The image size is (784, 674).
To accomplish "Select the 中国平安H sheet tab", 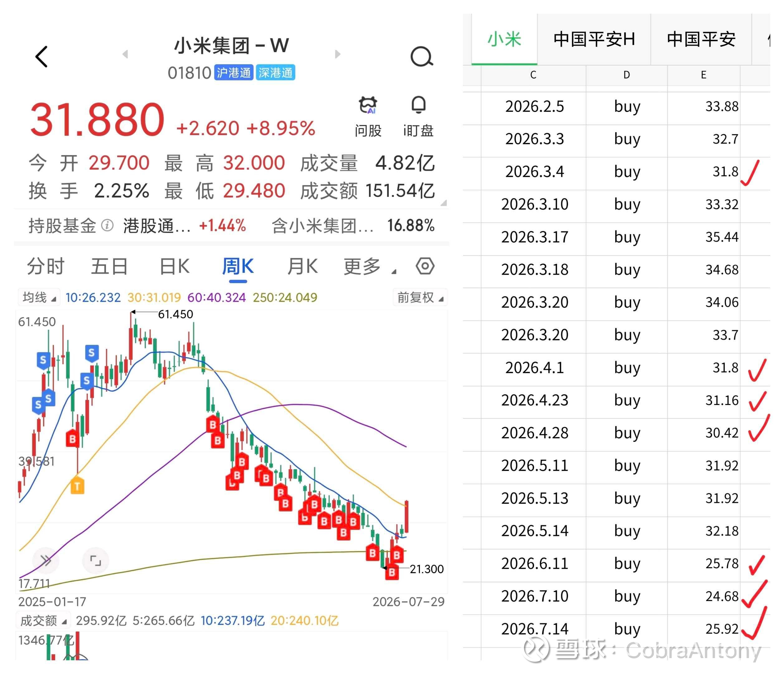I will click(x=594, y=39).
